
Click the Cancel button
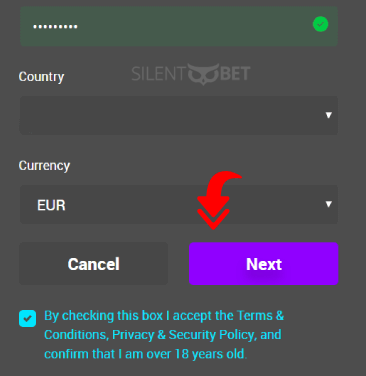94,264
